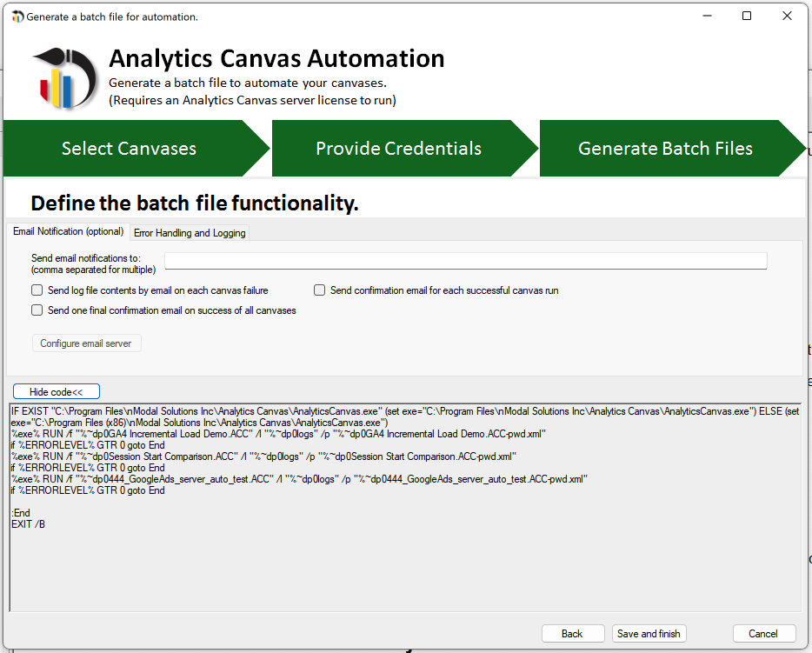Screen dimensions: 812x653
Task: Click the 'EXIT /B' line in code
Action: [x=28, y=524]
